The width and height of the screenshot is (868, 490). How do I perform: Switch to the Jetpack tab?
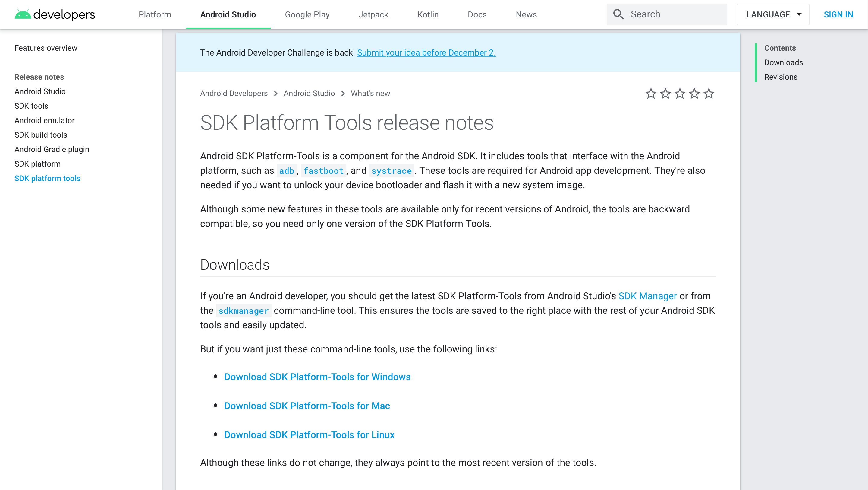(373, 14)
